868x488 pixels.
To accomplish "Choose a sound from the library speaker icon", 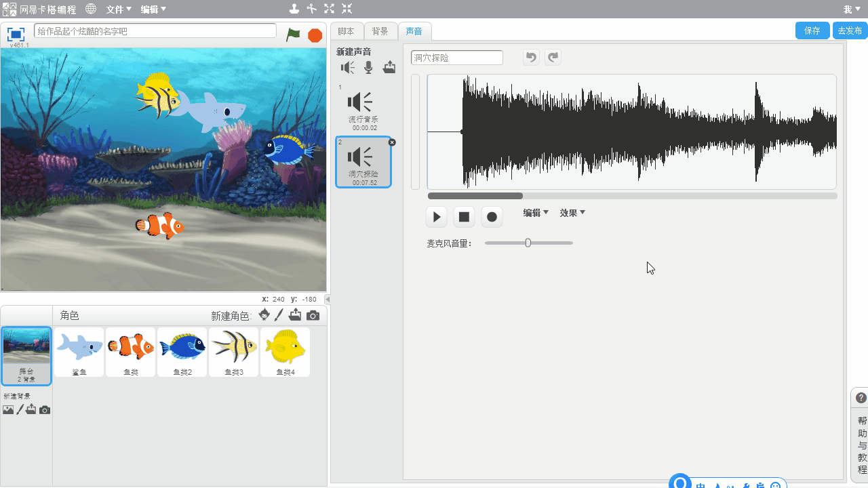I will coord(348,67).
